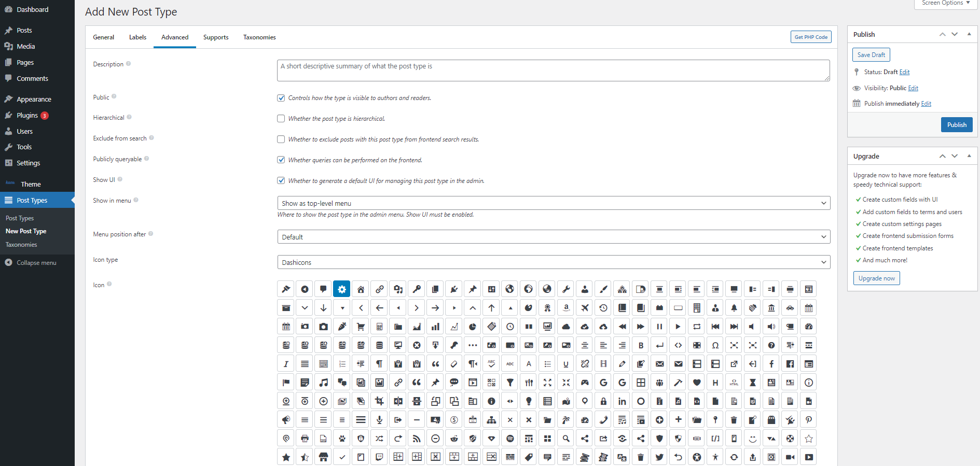Select the selected gear settings dashicon
This screenshot has width=980, height=466.
(x=342, y=289)
